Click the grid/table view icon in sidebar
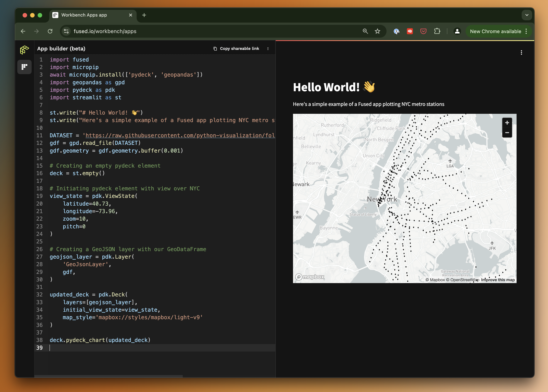Screen dimensions: 548x392 click(25, 67)
